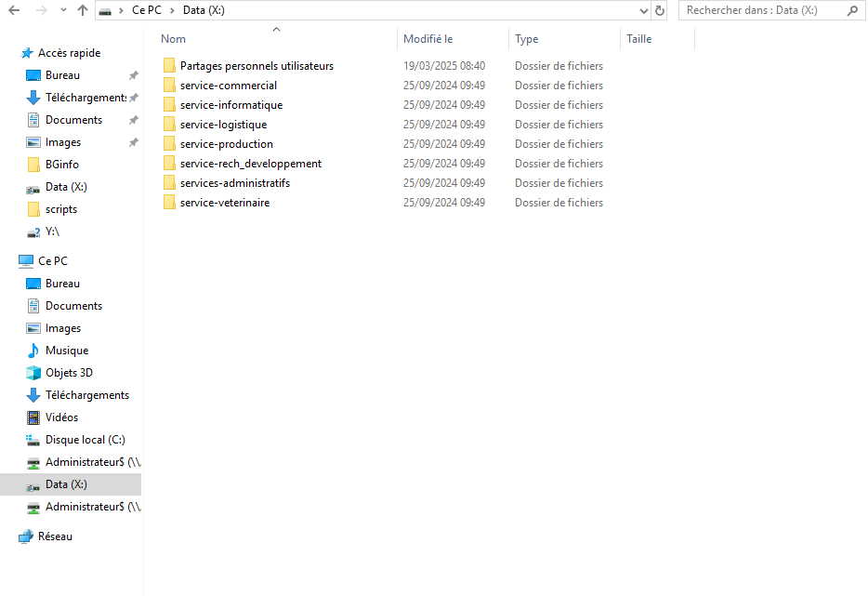Sort files by the Type column

(527, 39)
